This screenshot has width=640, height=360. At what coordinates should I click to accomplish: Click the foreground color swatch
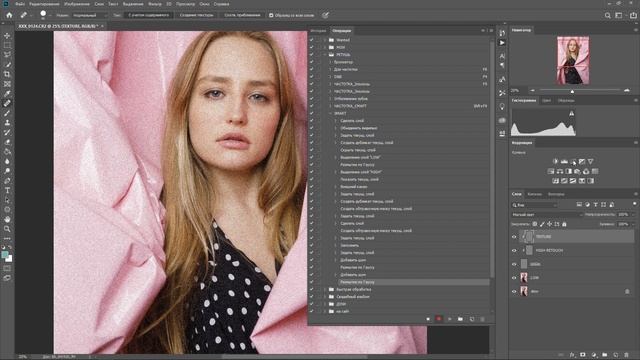[5, 255]
